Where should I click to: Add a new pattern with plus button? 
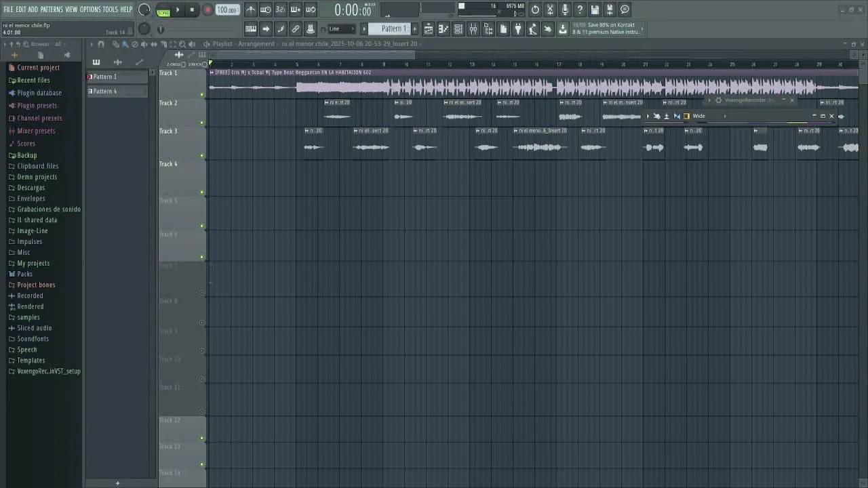pos(414,28)
